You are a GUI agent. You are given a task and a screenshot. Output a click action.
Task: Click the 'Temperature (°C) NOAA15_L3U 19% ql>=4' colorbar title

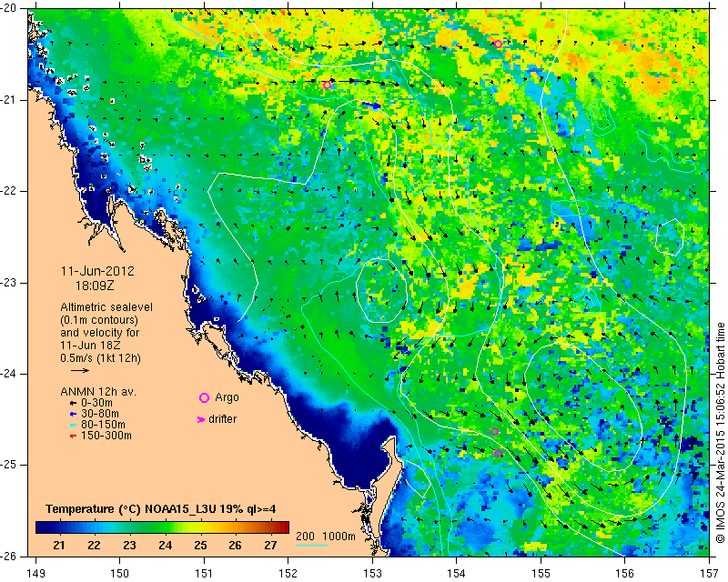tap(161, 509)
